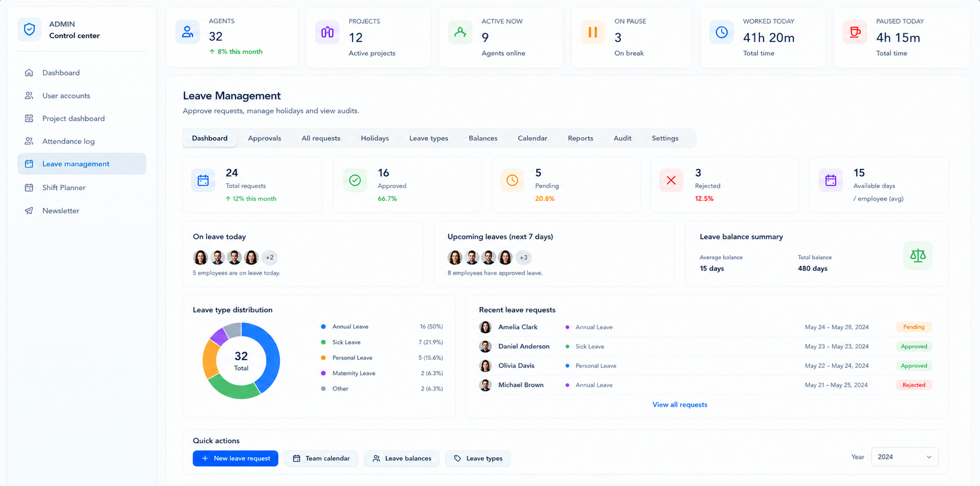Open the Calendar tab

(x=533, y=138)
